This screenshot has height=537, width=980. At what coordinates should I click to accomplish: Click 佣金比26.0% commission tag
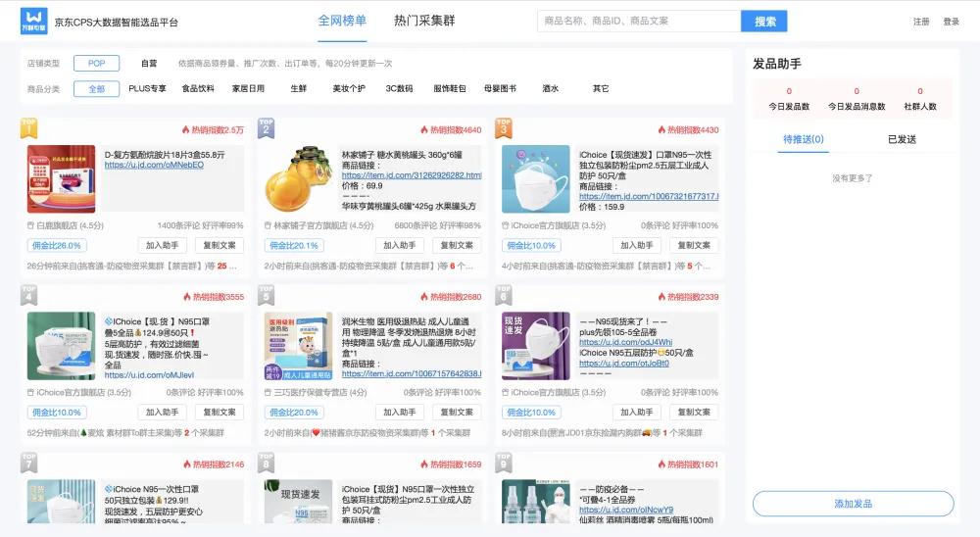coord(57,246)
